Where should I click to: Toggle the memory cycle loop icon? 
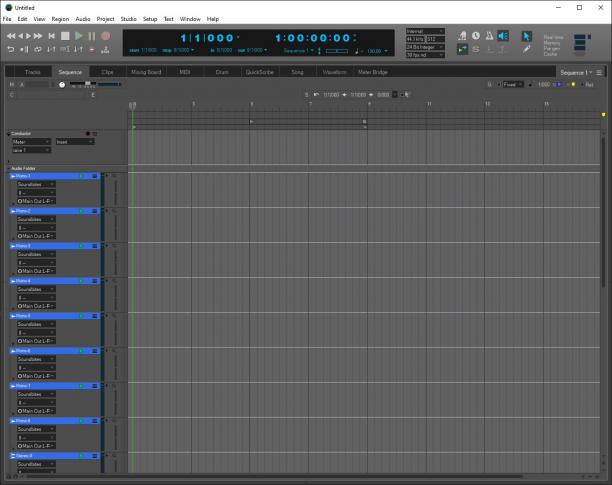[x=38, y=50]
